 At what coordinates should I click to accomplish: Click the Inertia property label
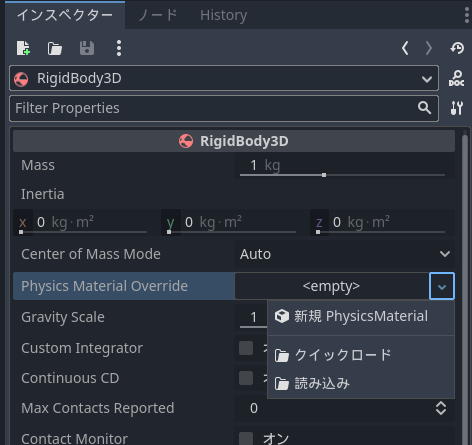[42, 194]
